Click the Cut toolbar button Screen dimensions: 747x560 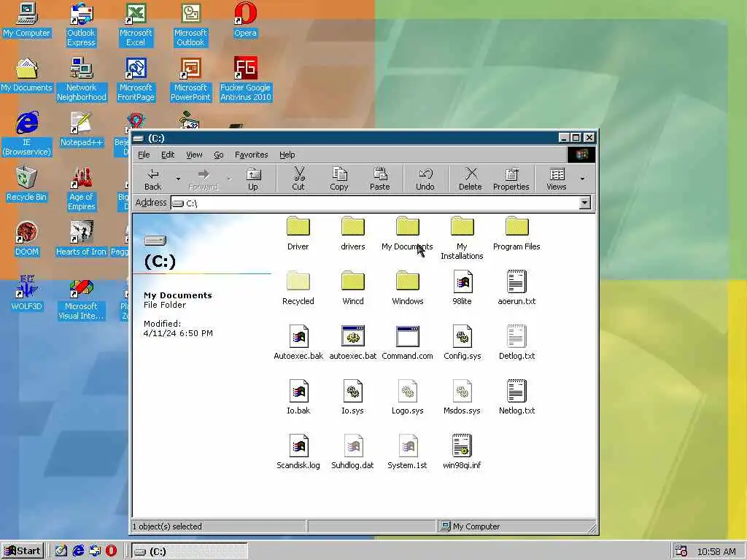click(x=298, y=179)
